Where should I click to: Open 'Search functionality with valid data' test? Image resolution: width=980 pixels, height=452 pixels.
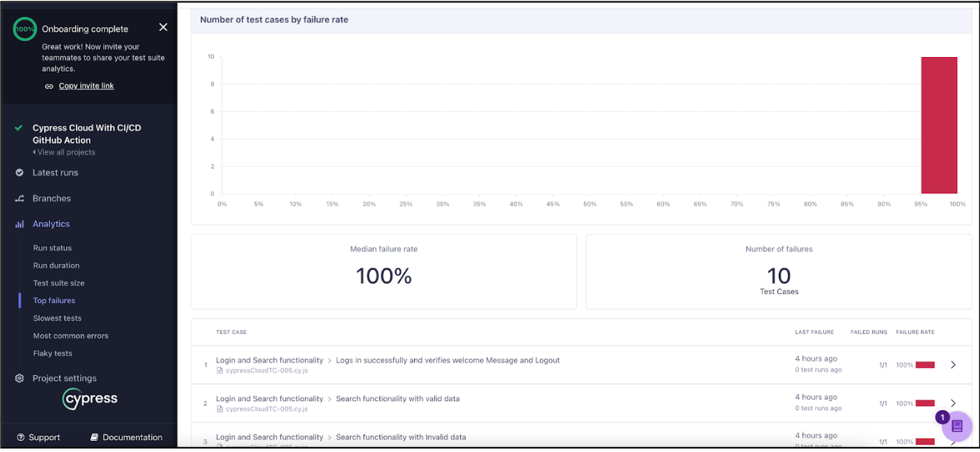coord(397,398)
